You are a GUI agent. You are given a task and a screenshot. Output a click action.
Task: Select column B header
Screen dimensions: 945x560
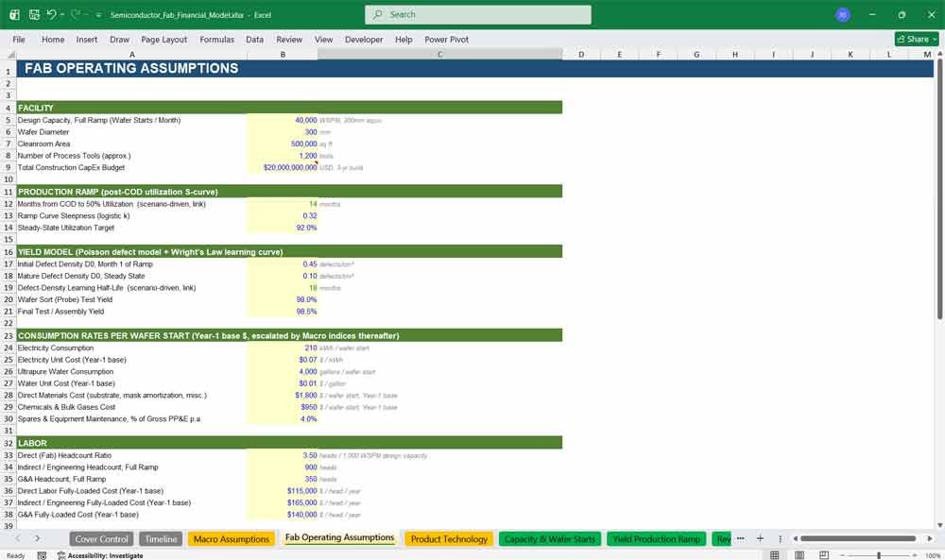282,54
